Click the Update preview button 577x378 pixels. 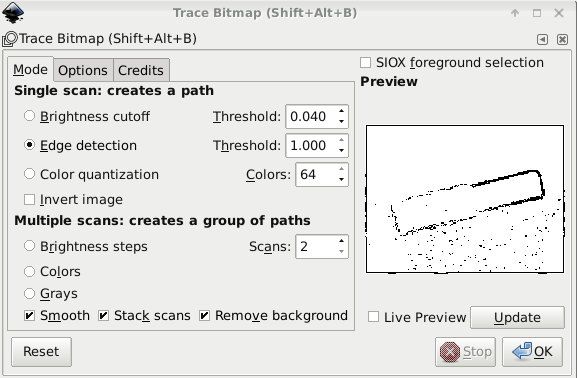click(x=517, y=317)
